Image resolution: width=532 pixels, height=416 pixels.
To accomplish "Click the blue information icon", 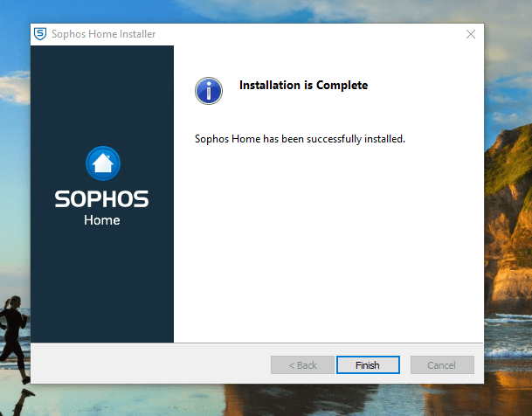I will 209,91.
